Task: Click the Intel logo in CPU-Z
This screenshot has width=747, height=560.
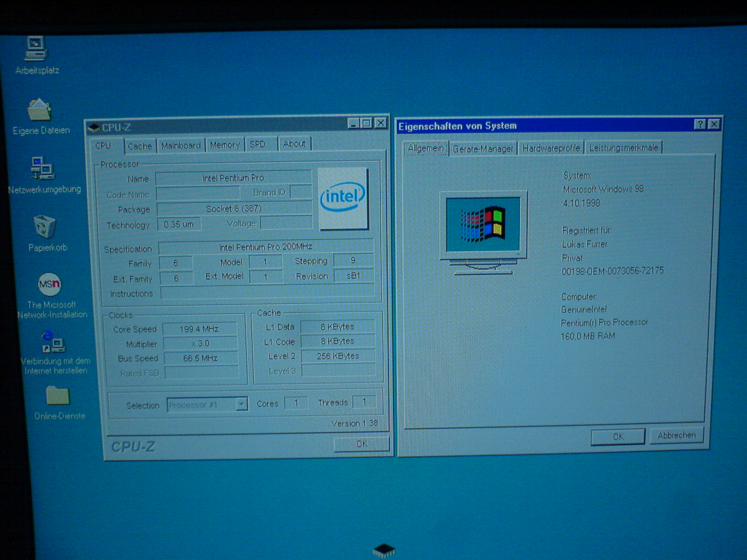Action: coord(343,198)
